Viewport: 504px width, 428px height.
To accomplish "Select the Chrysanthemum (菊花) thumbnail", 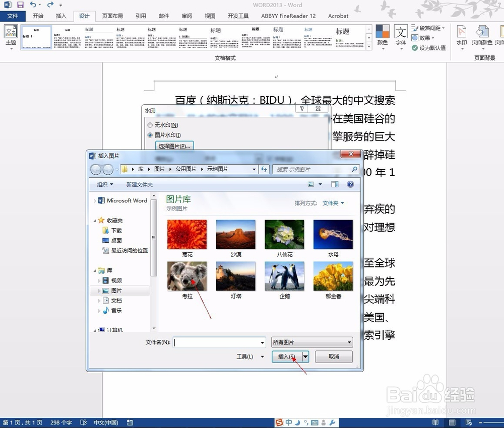I will coord(187,235).
